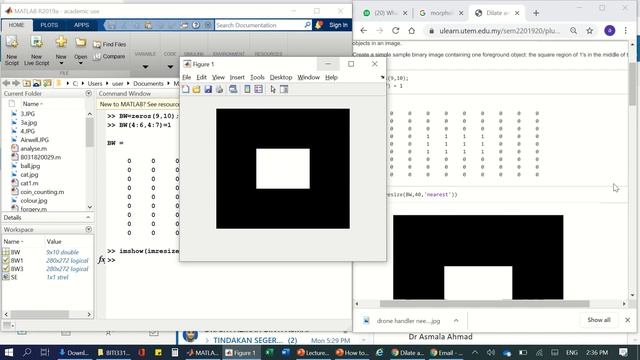
Task: Click the Browse for Folder icon
Action: (37, 83)
